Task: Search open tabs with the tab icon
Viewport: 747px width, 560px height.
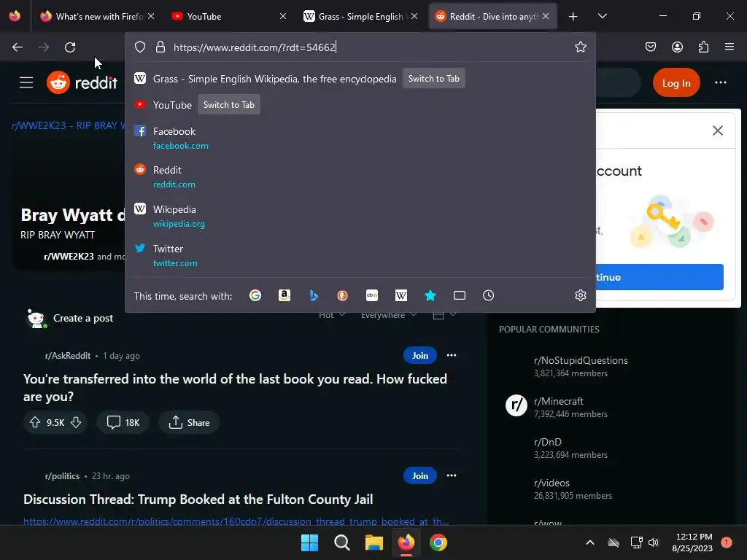Action: [x=460, y=296]
